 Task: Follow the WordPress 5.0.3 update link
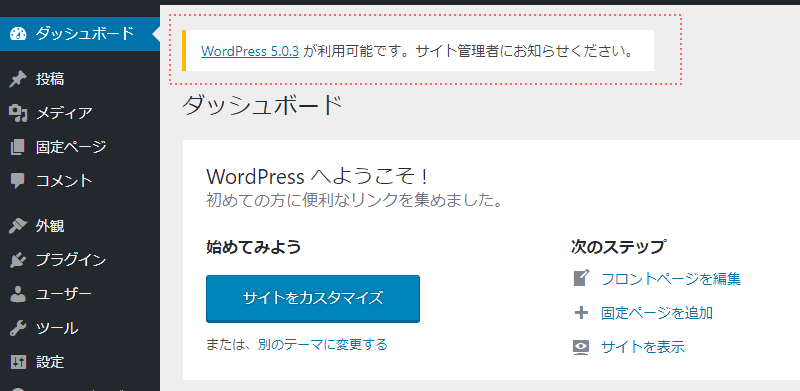pos(250,51)
